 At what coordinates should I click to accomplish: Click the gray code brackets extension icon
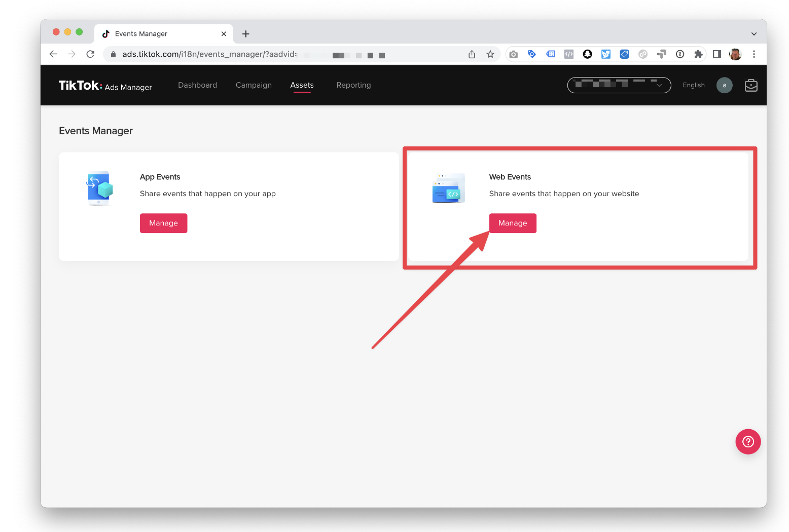pos(569,54)
